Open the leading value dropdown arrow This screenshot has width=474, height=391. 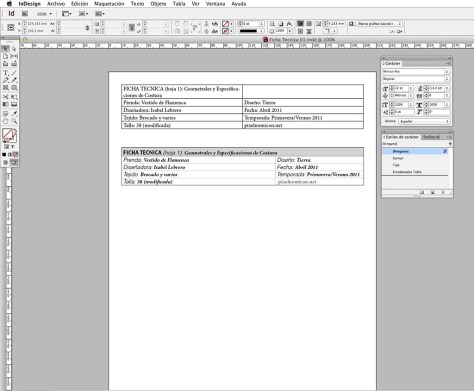pyautogui.click(x=447, y=88)
